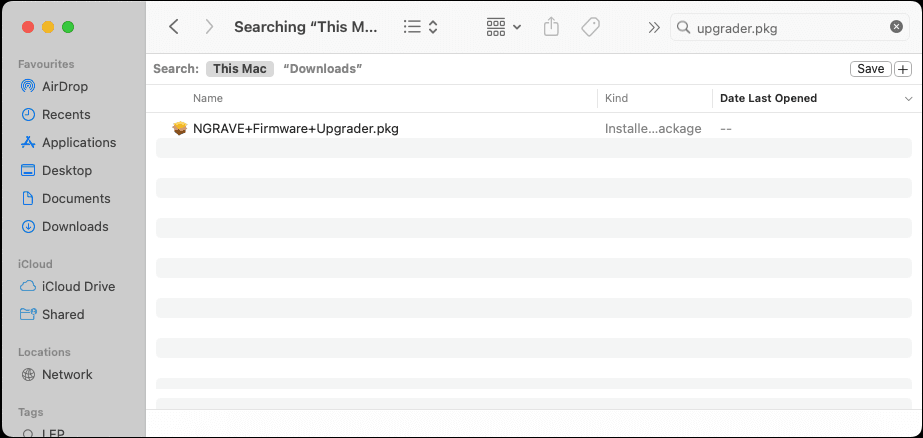Open Documents in the sidebar
This screenshot has width=923, height=438.
coord(75,198)
